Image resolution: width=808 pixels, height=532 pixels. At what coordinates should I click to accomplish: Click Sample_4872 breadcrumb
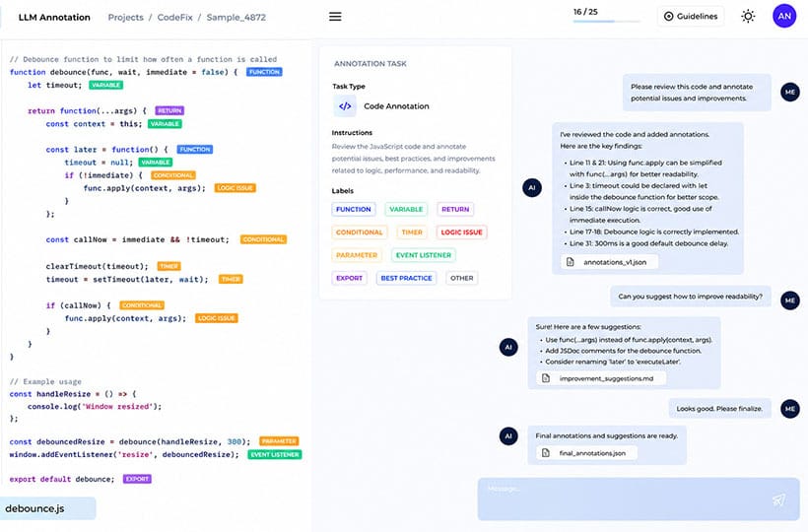click(x=236, y=18)
